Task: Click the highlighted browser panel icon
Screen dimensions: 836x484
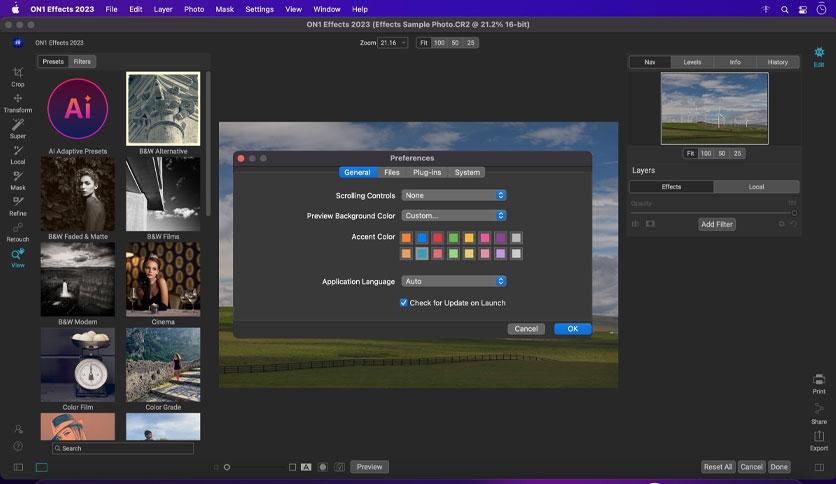Action: (42, 467)
